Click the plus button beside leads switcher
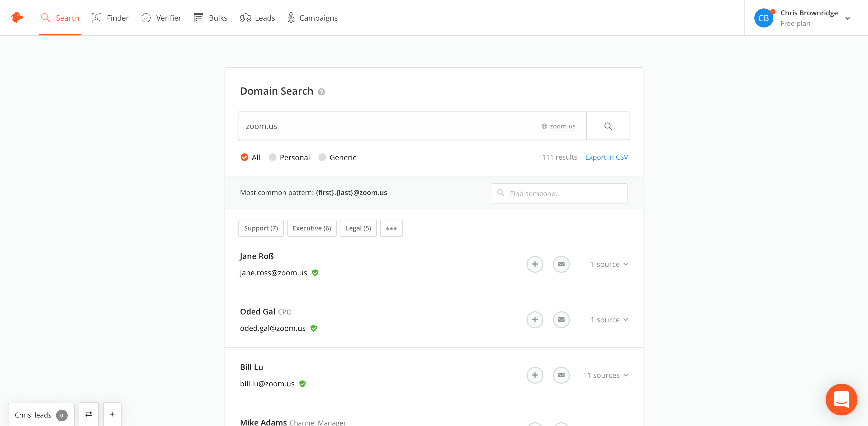 point(112,414)
